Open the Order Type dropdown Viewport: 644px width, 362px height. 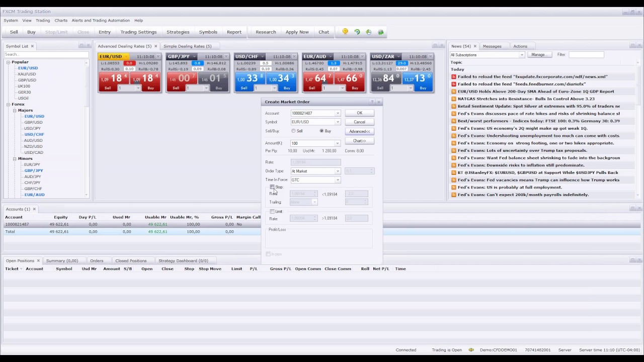(338, 171)
